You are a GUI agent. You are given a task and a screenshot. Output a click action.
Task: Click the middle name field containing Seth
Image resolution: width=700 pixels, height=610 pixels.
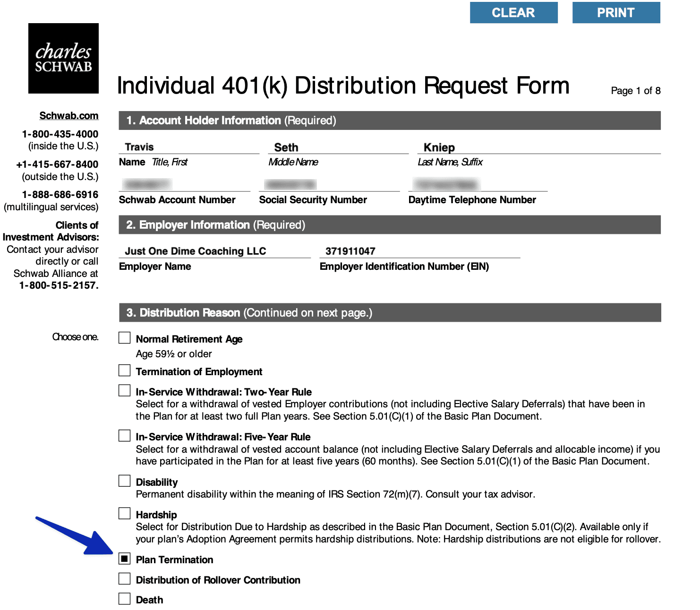tap(338, 147)
